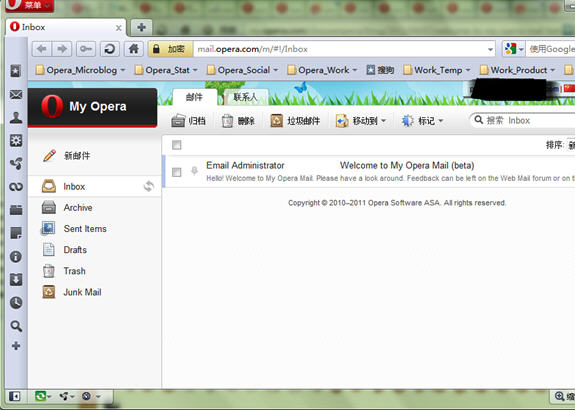Open the Contacts sidebar panel person icon

click(x=16, y=117)
